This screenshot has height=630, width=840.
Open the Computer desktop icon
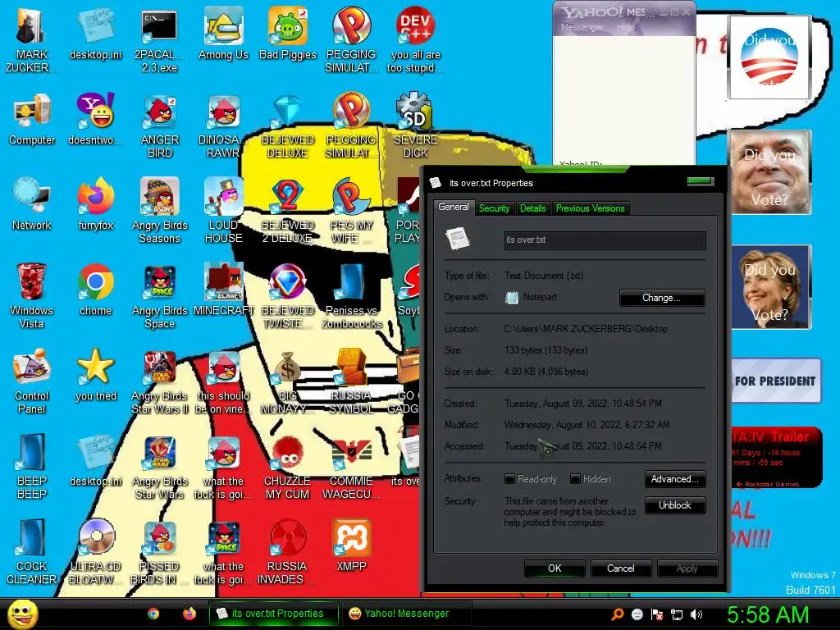pyautogui.click(x=32, y=112)
